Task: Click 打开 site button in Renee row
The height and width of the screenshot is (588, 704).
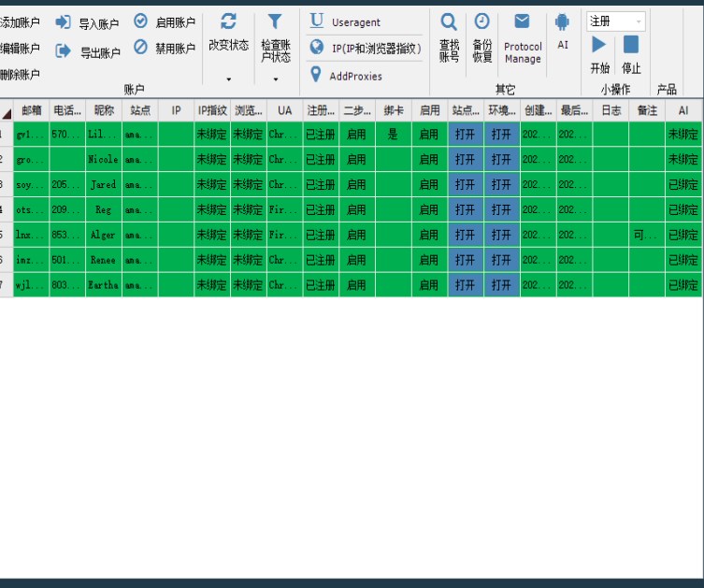Action: [x=466, y=260]
